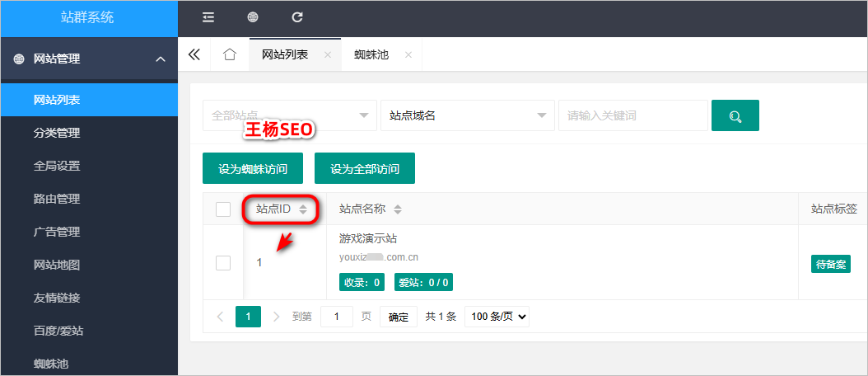The width and height of the screenshot is (868, 376).
Task: Click the double-left-arrow tab scroll icon
Action: point(194,54)
